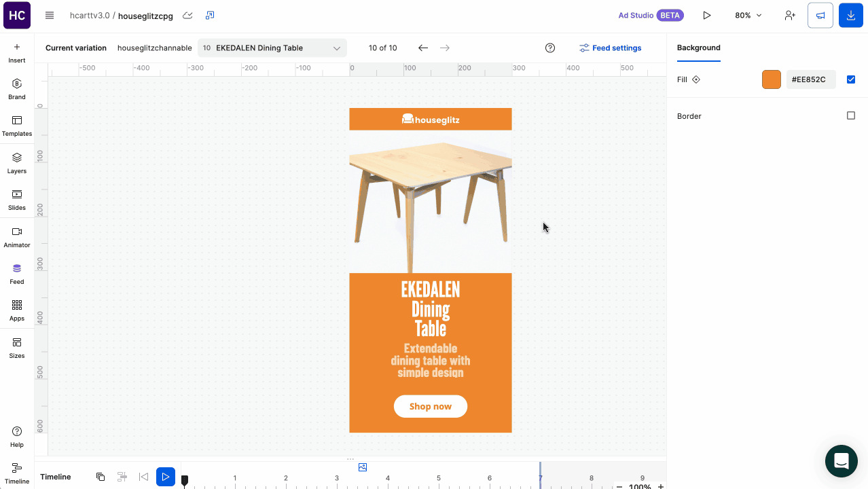Open the 80% zoom dropdown
The height and width of the screenshot is (489, 868).
748,15
